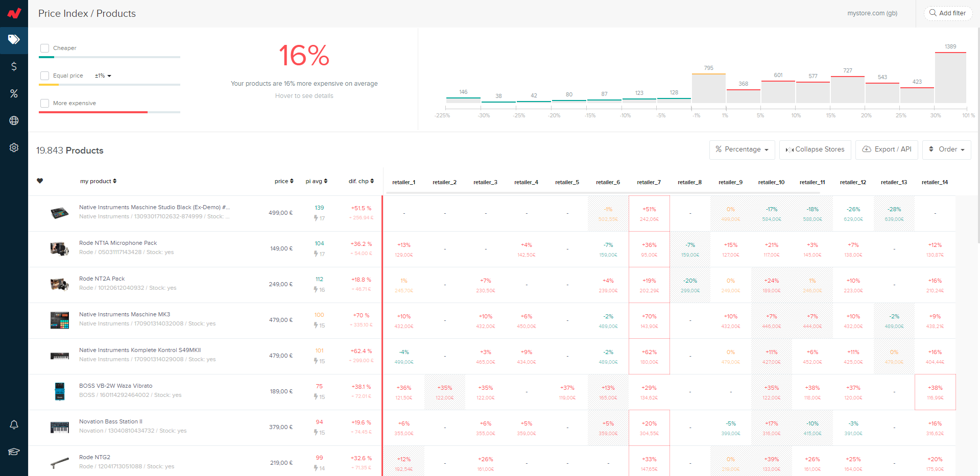Click Add filter button
Viewport: 980px width, 476px height.
coord(948,13)
